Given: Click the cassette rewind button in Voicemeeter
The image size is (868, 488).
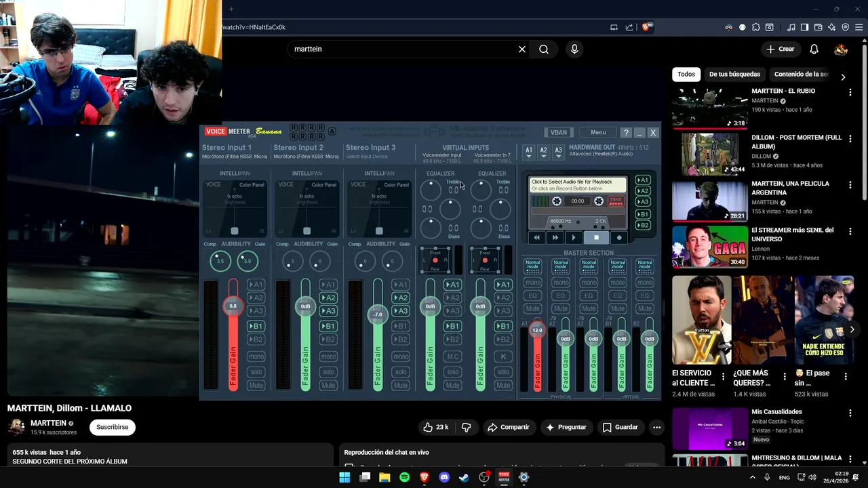Looking at the screenshot, I should [537, 238].
